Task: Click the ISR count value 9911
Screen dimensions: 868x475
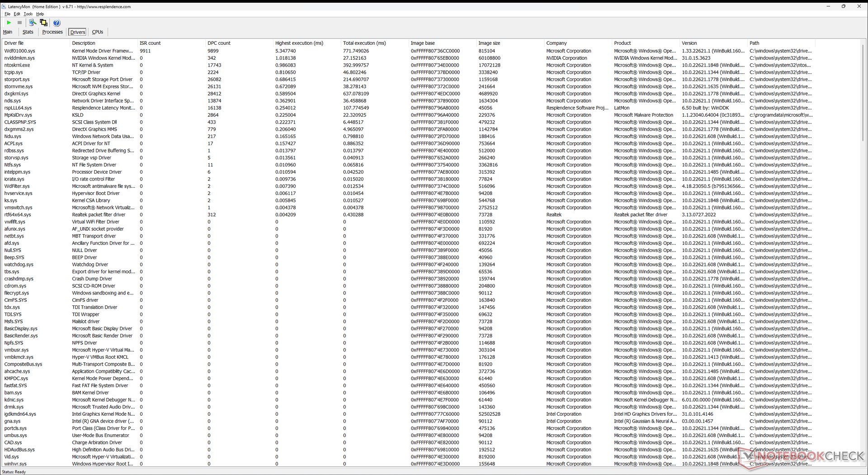Action: click(x=145, y=51)
